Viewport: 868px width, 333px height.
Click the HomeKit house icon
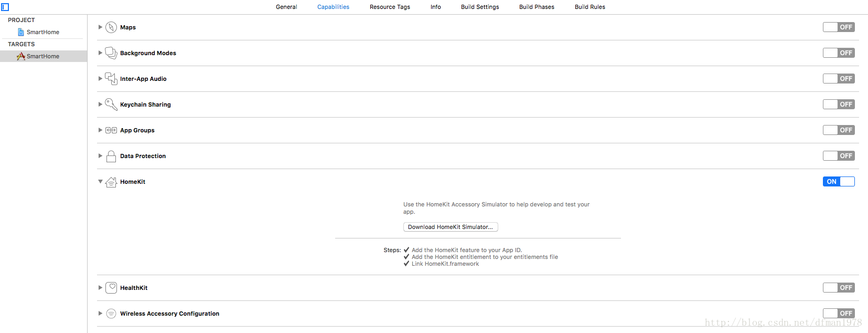tap(111, 182)
